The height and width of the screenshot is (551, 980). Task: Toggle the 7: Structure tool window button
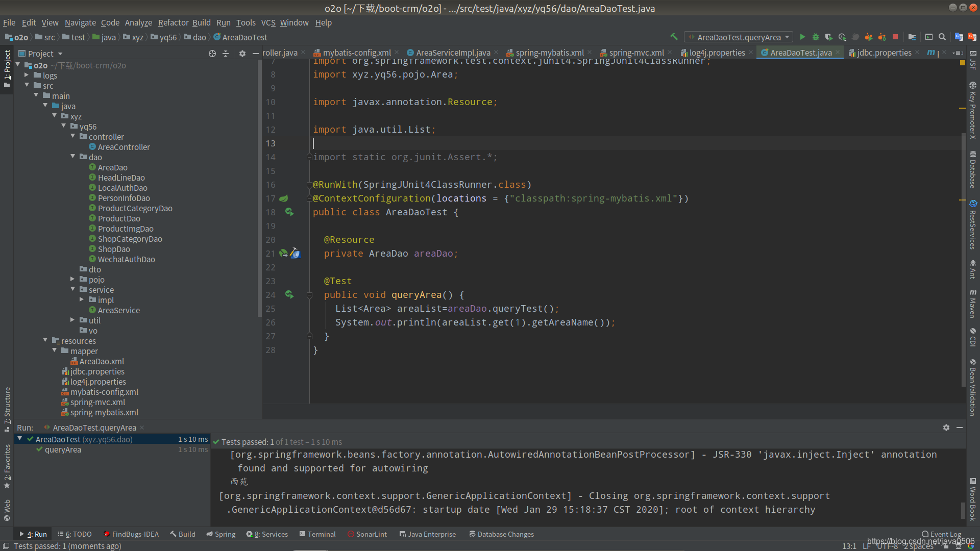7,409
